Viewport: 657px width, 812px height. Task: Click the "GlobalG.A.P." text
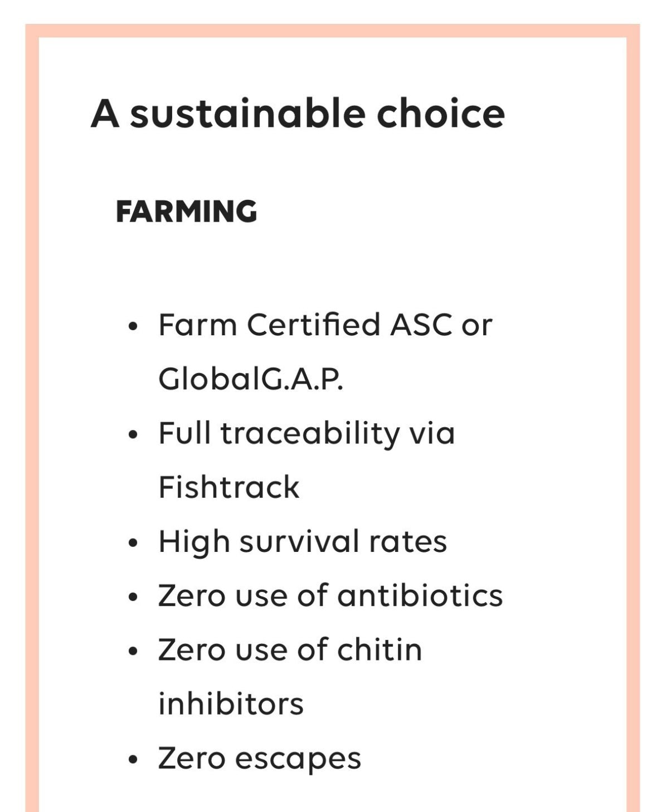[251, 379]
